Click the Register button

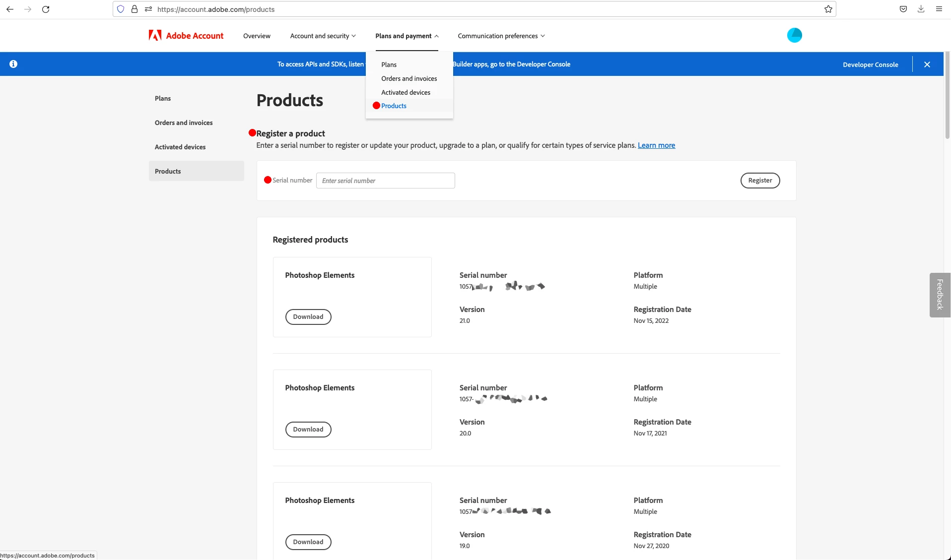760,181
